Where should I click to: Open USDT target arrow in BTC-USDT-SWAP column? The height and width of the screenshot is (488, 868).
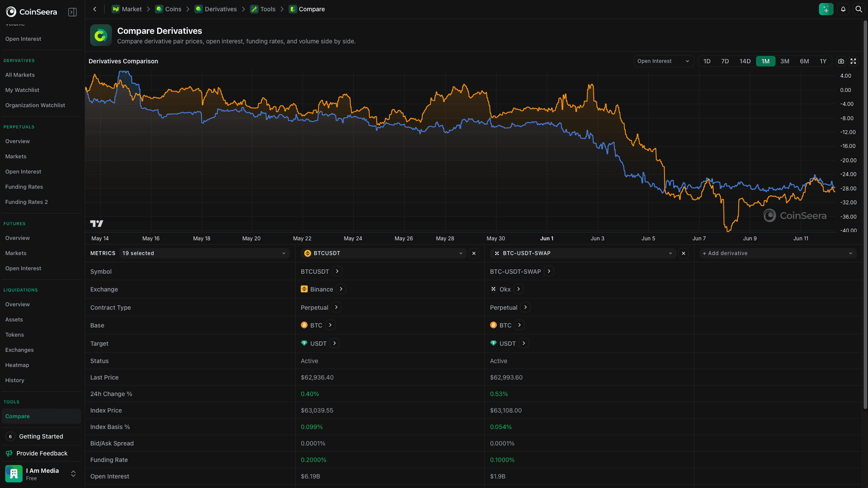[524, 343]
